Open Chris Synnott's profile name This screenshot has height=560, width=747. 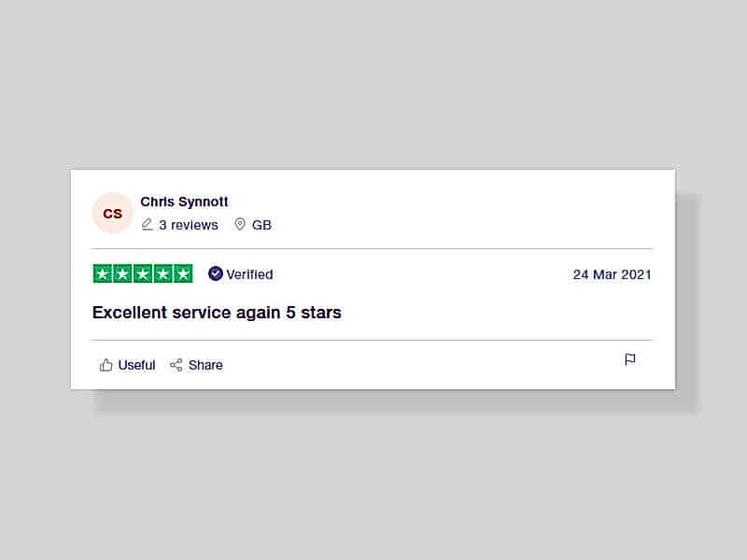pyautogui.click(x=184, y=202)
